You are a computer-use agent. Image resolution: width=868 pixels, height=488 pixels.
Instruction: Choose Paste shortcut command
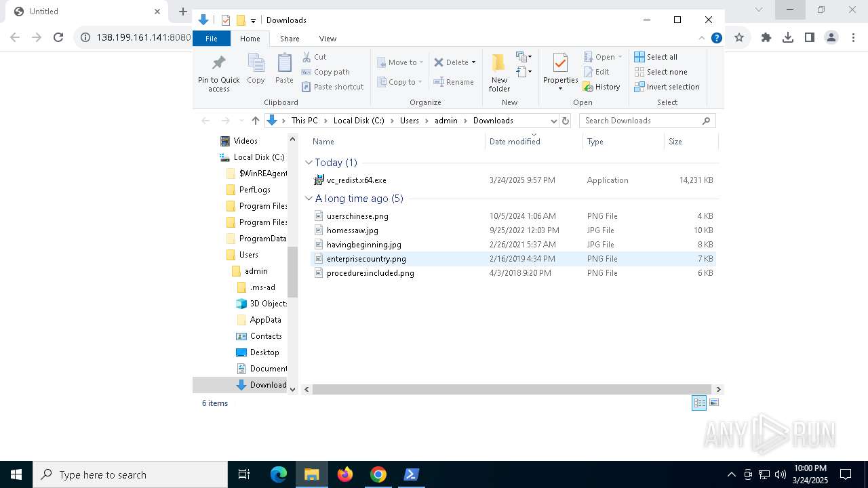(332, 87)
